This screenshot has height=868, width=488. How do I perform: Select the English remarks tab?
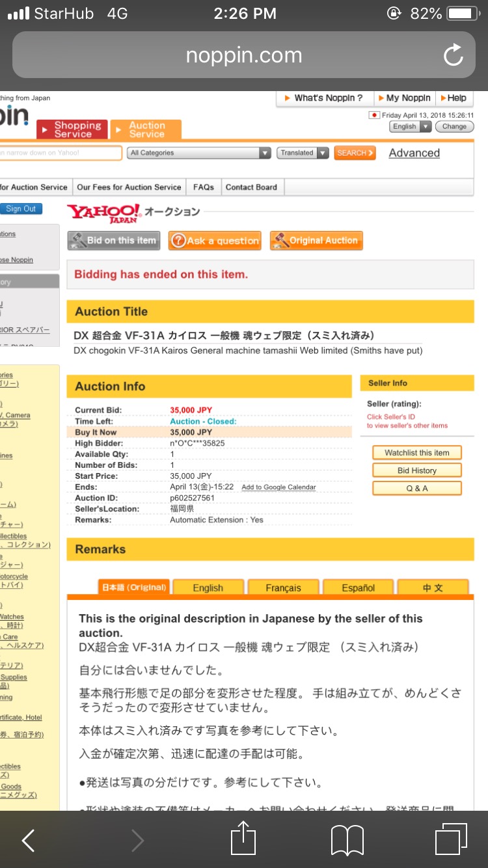pyautogui.click(x=208, y=587)
